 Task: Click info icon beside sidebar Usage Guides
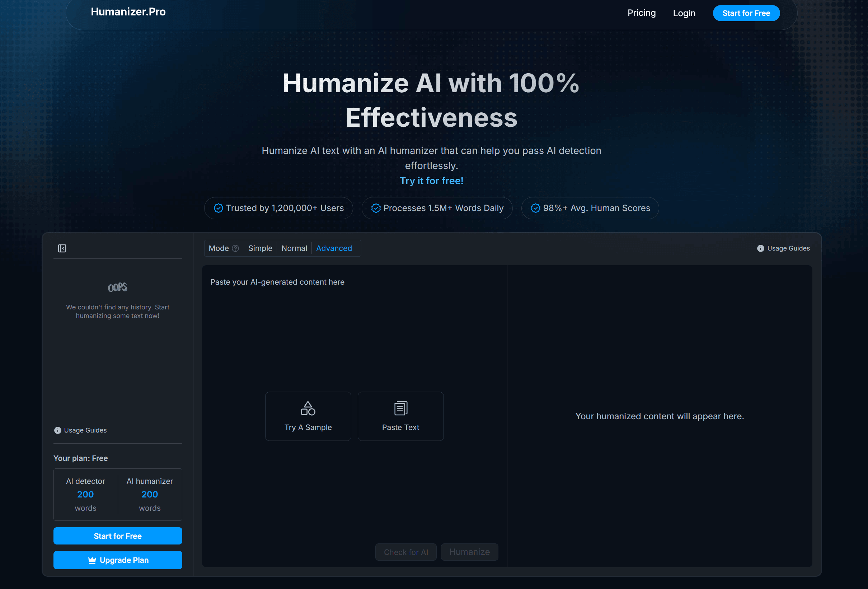point(57,430)
